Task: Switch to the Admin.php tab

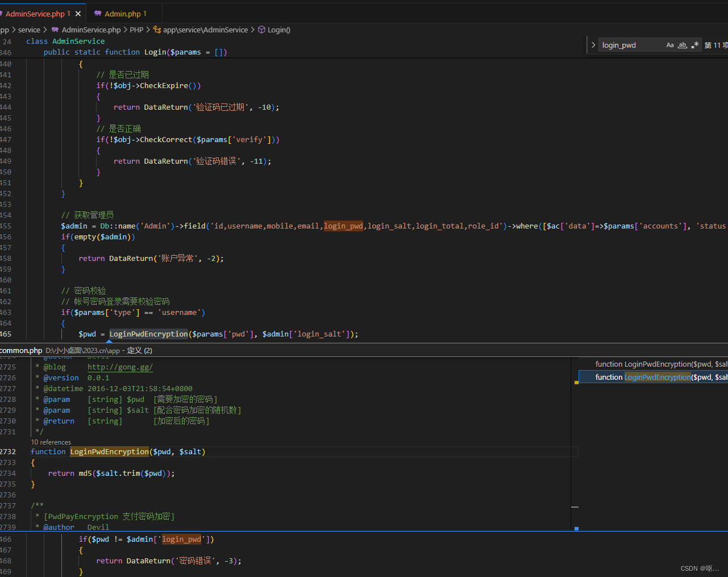Action: click(122, 14)
